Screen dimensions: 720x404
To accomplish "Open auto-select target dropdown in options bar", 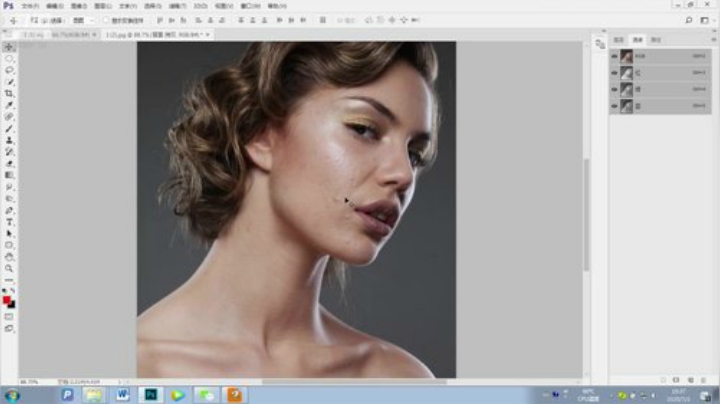I will coord(84,20).
